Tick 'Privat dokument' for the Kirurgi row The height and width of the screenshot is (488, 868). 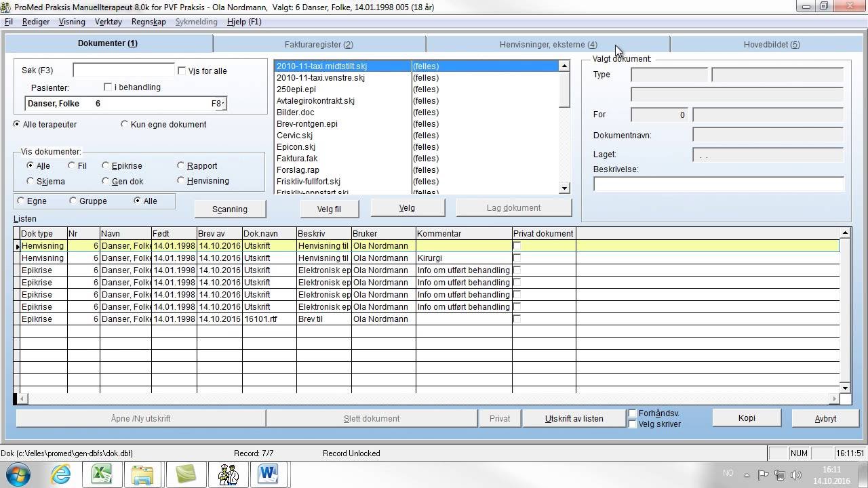517,258
